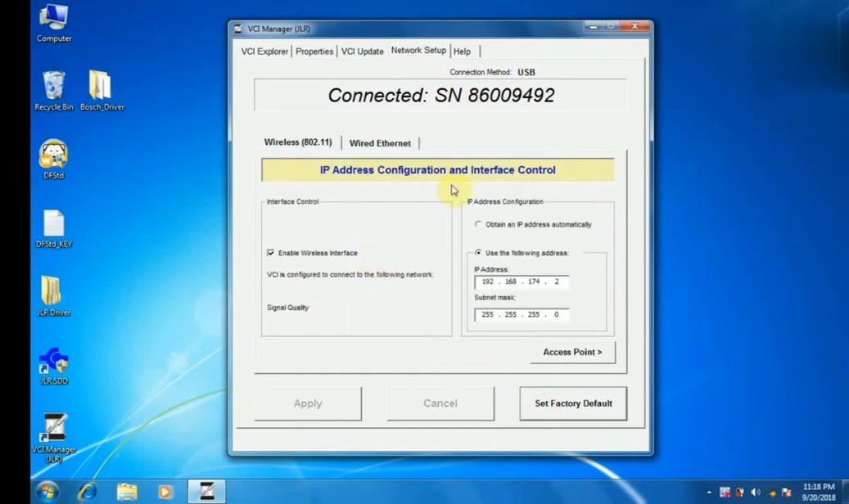
Task: Click the Access Point > button
Action: coord(572,352)
